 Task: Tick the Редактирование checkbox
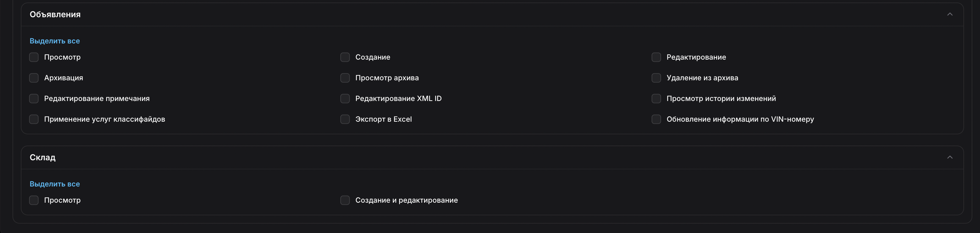pyautogui.click(x=656, y=58)
